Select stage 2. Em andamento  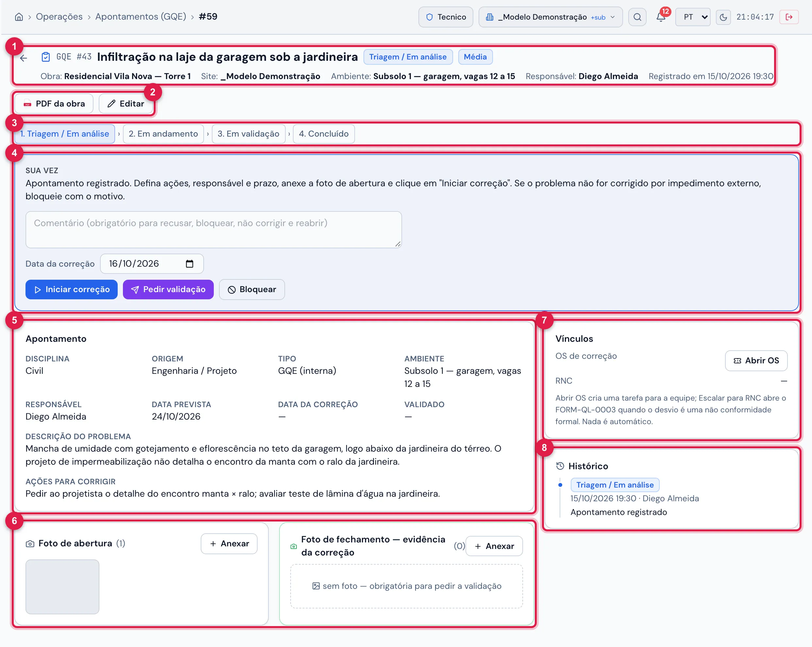point(163,134)
